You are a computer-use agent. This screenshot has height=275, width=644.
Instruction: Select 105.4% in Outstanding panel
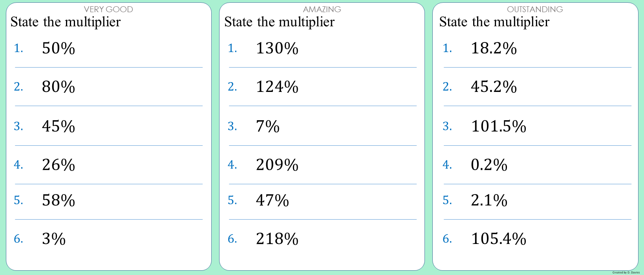click(x=499, y=239)
